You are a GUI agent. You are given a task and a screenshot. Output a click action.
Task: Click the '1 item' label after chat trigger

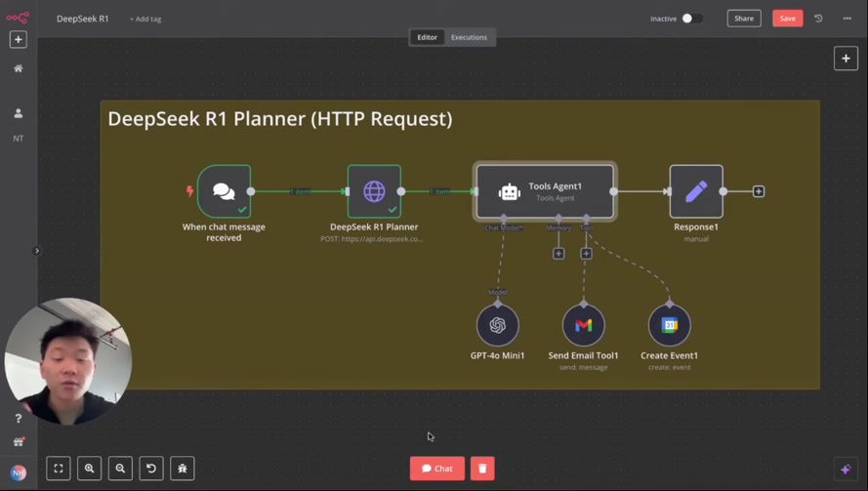coord(300,191)
